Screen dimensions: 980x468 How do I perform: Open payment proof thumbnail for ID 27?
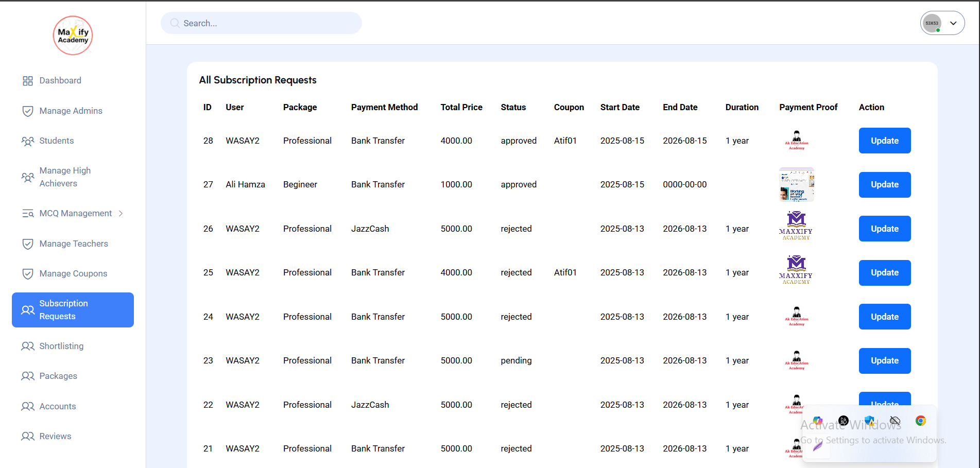796,184
